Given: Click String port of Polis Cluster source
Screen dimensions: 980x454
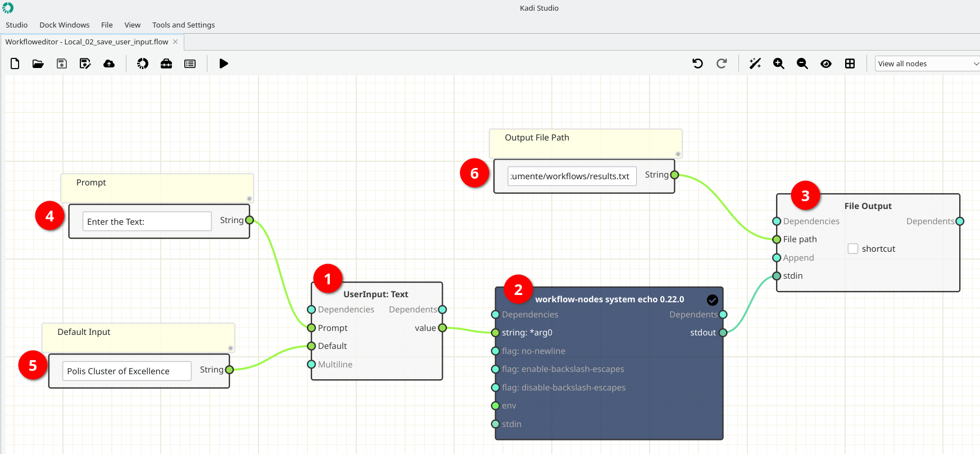Looking at the screenshot, I should point(229,370).
